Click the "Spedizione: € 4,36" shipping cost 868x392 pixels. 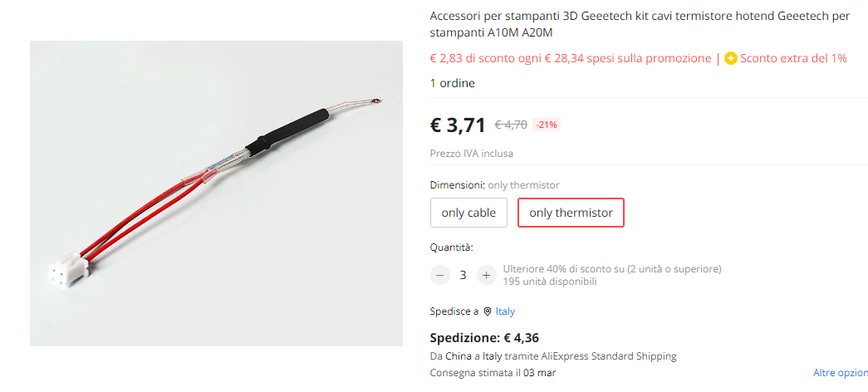click(486, 338)
